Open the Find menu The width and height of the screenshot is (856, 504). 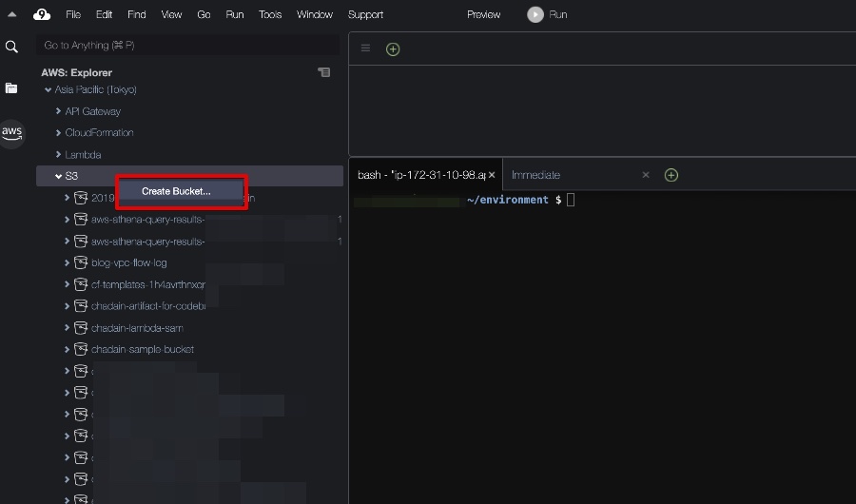pos(136,15)
